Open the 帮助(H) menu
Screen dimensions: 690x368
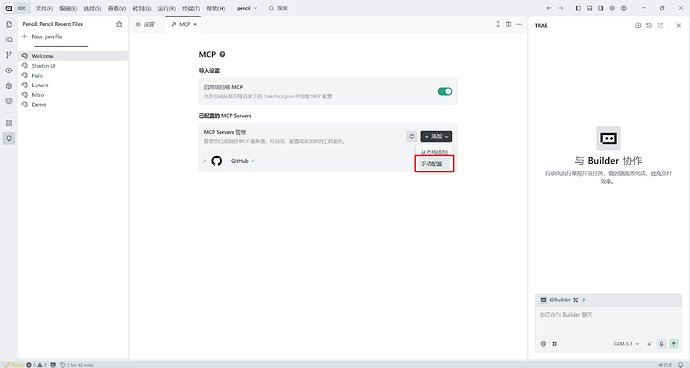216,8
